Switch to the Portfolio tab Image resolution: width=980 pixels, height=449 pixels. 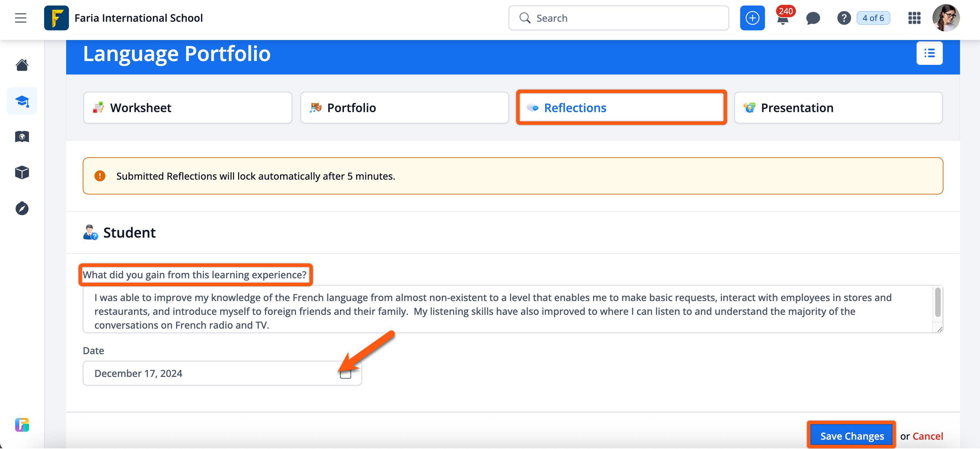point(405,108)
